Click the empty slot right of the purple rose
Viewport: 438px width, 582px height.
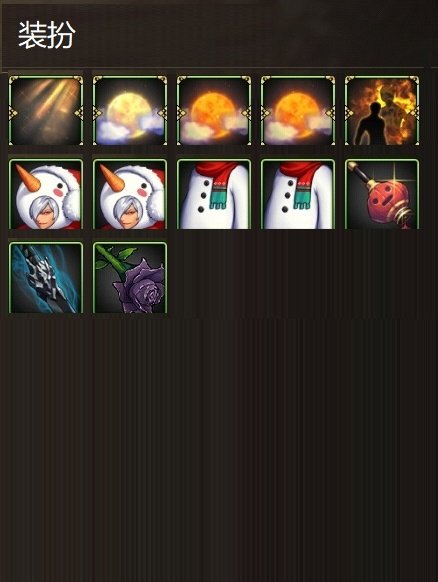pyautogui.click(x=214, y=278)
